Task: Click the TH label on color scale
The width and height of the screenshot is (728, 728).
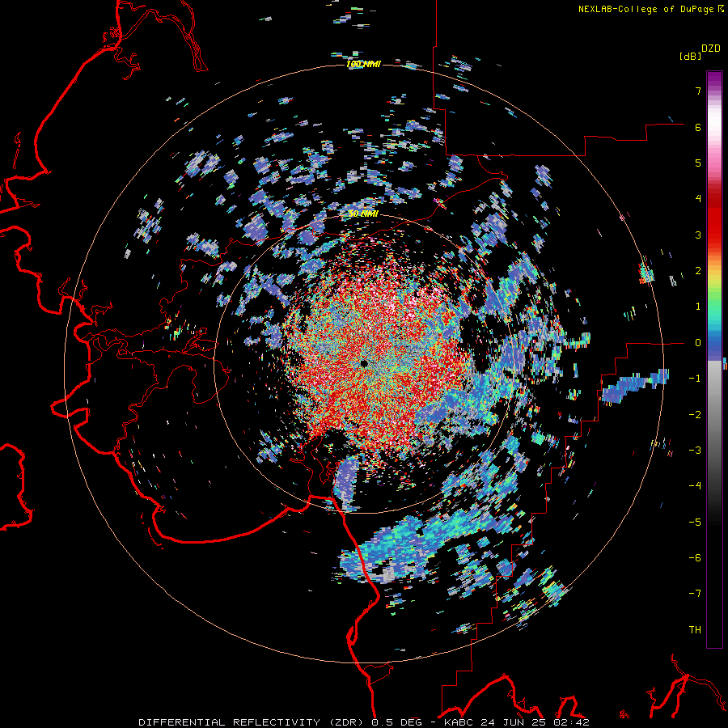Action: (x=695, y=630)
